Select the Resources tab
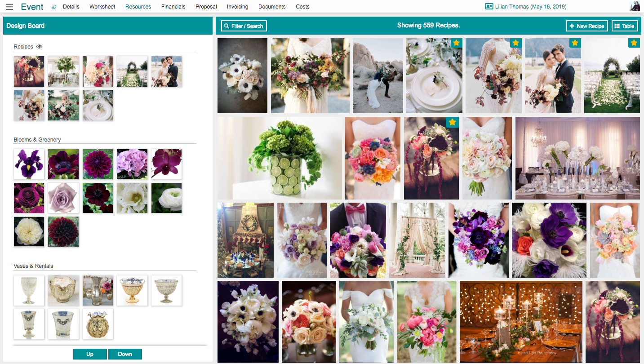644x364 pixels. click(x=138, y=7)
